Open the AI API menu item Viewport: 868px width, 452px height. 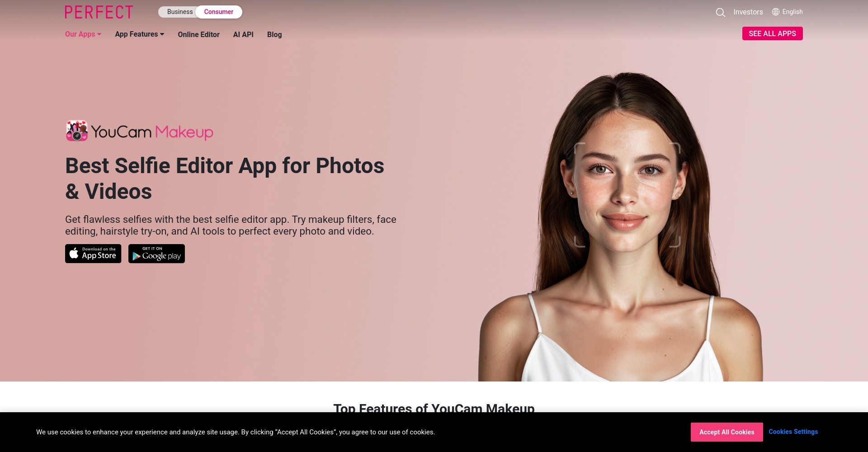(x=243, y=34)
